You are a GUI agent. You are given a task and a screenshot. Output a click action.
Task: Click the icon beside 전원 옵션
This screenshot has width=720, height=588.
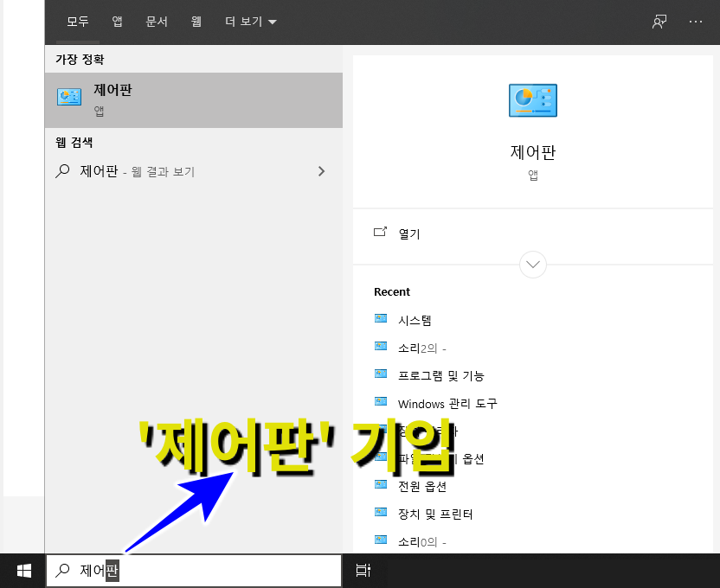(x=381, y=484)
